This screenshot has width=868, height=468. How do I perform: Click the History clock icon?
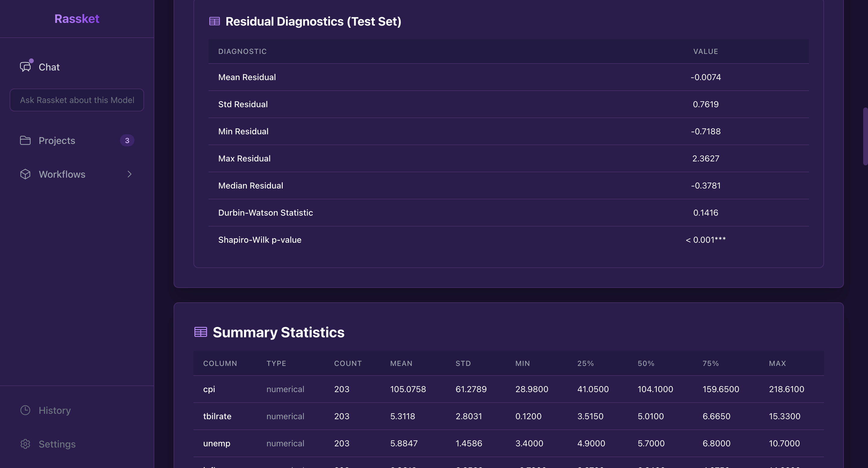pos(25,410)
